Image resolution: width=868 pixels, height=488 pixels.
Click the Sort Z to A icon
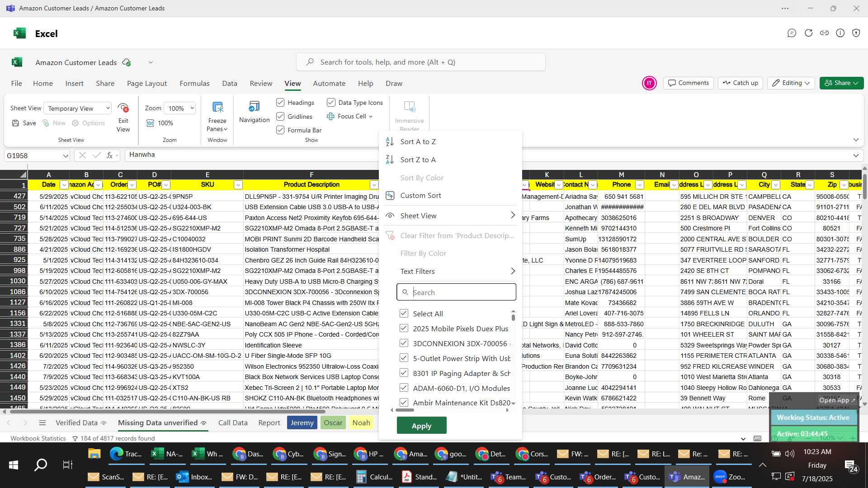pos(390,160)
